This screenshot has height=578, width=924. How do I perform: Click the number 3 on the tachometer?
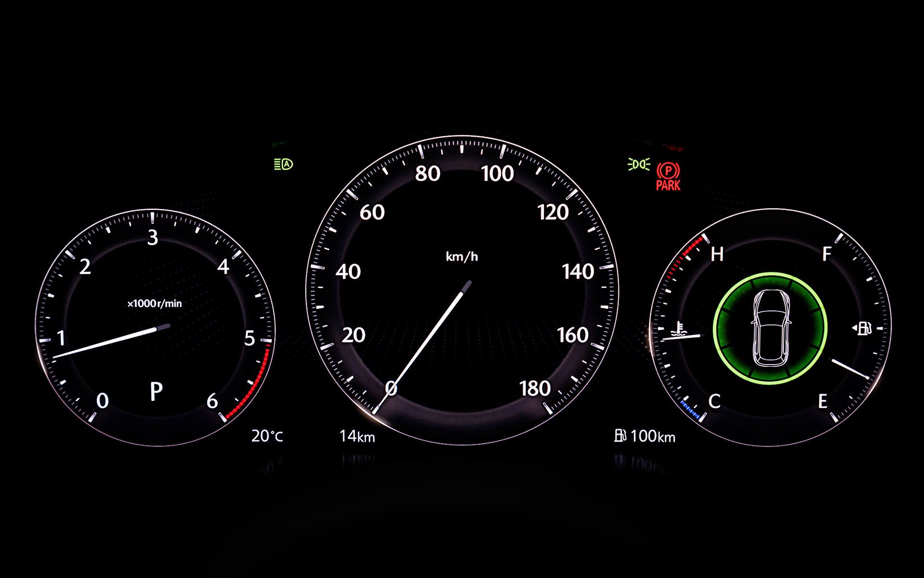153,237
